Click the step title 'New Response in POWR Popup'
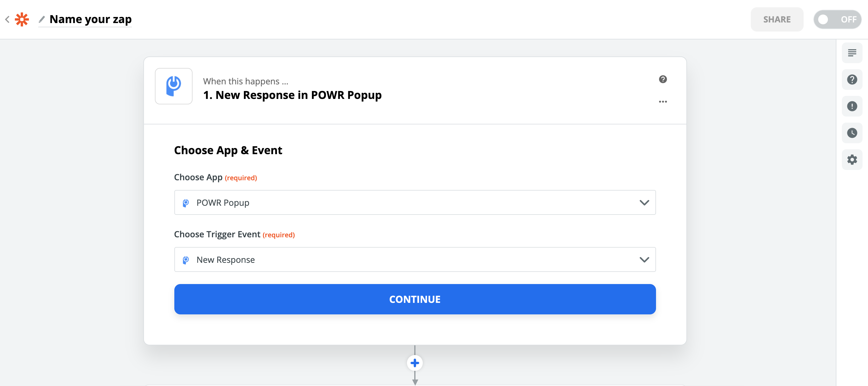This screenshot has width=868, height=386. pyautogui.click(x=292, y=95)
